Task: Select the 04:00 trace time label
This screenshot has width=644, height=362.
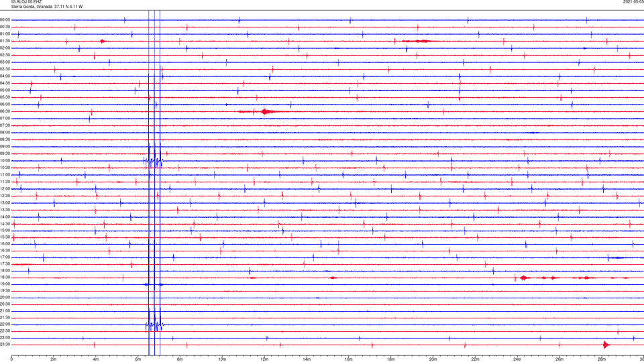Action: pos(5,76)
